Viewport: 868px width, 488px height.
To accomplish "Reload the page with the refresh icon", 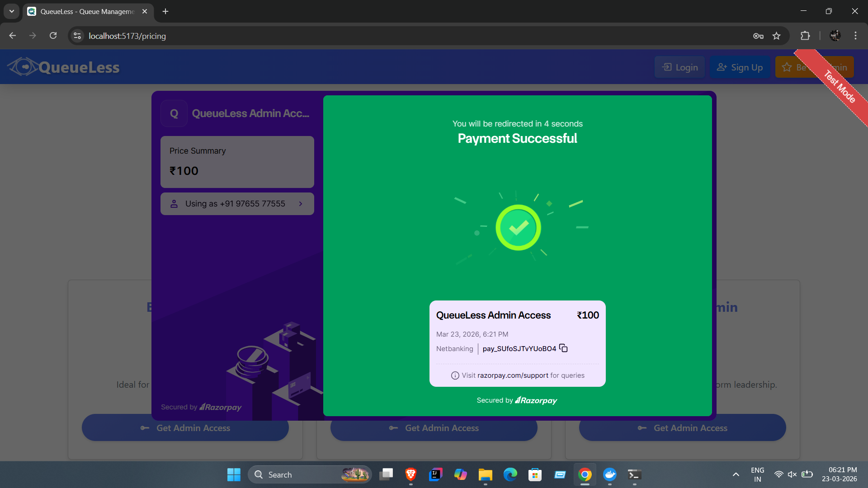I will pos(53,36).
